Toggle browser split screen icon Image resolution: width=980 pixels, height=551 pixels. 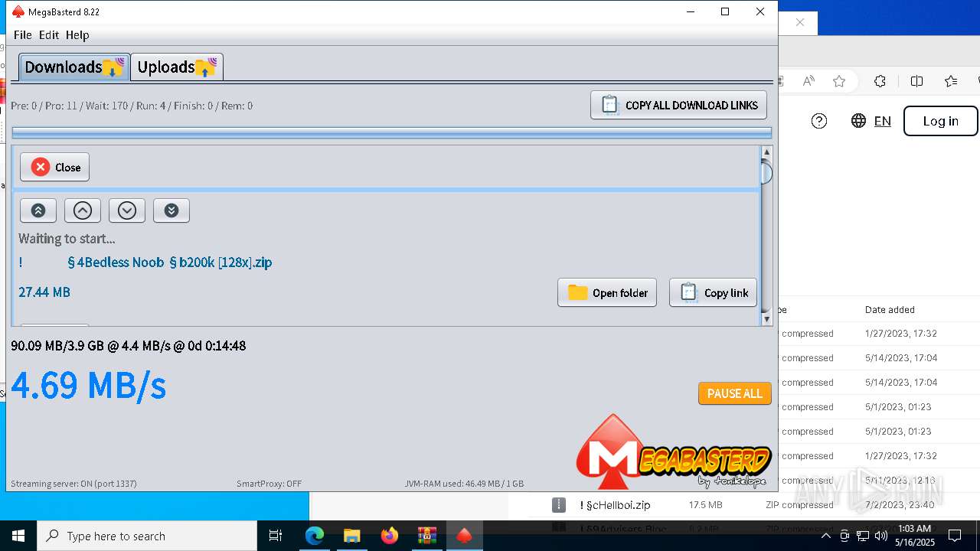916,81
